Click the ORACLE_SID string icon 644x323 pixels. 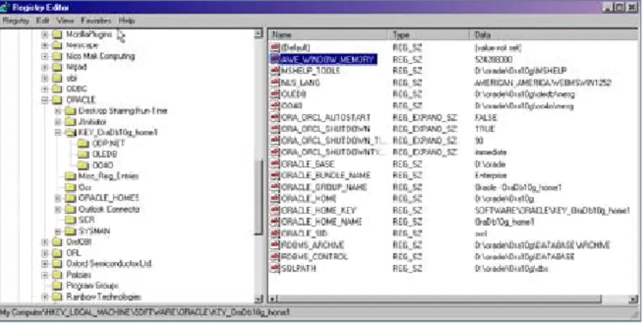coord(275,234)
